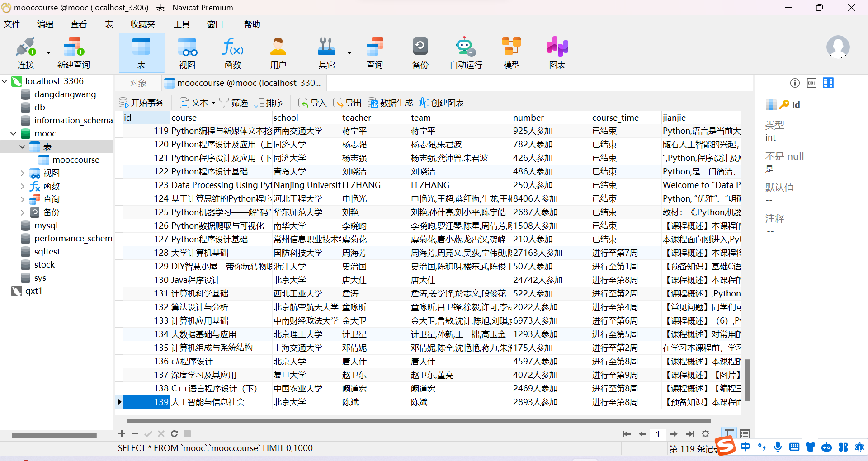Add a new record with plus icon
Screen dimensions: 868x461
coord(122,434)
